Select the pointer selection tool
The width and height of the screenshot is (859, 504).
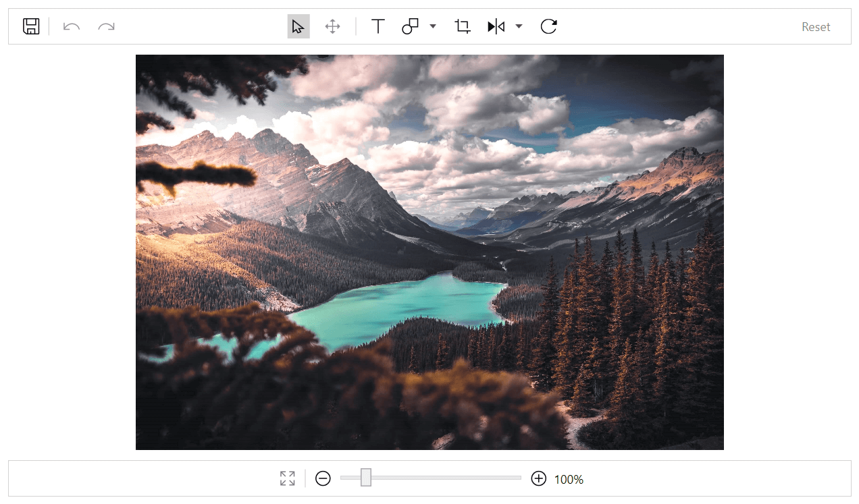tap(298, 26)
